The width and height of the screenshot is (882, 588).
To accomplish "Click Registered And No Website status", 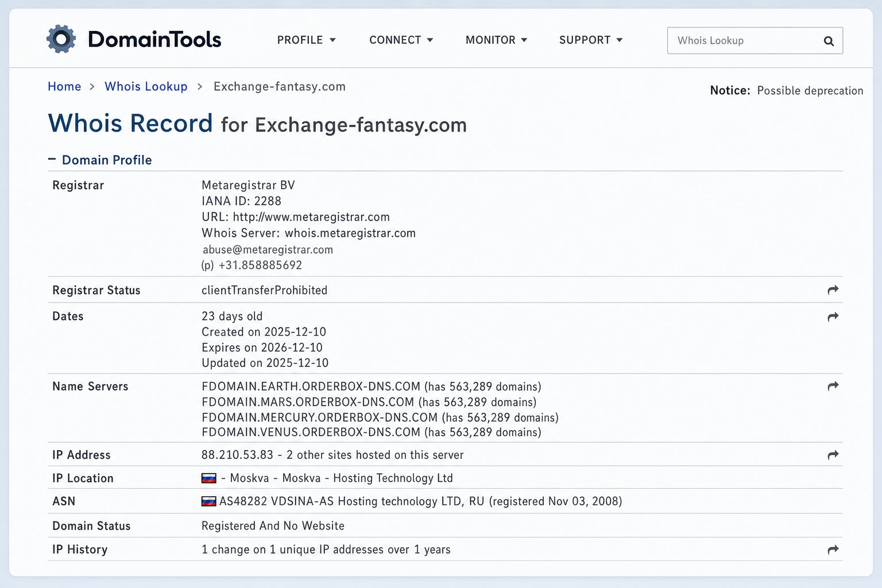I will [x=273, y=526].
